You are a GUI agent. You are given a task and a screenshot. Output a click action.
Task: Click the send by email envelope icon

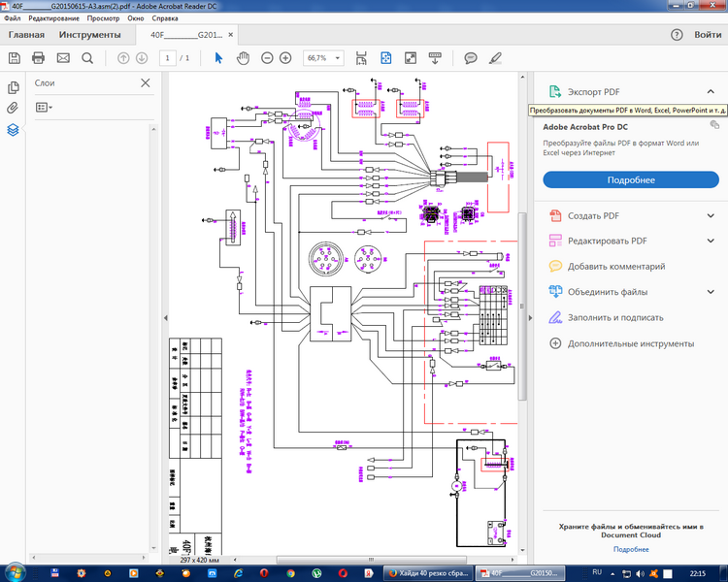click(63, 58)
